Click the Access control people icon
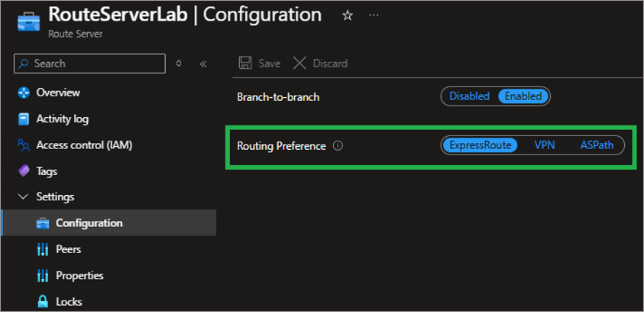Screen dimensions: 644x312 tap(23, 145)
